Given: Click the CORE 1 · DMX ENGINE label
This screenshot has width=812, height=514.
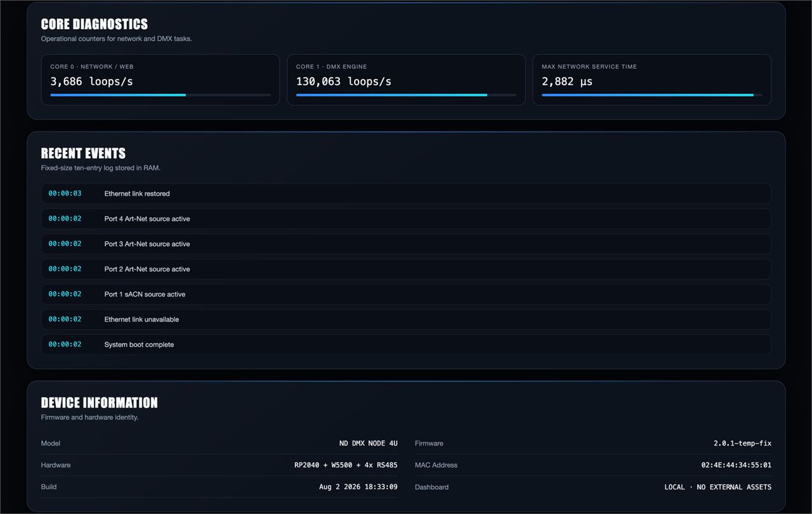Looking at the screenshot, I should tap(332, 67).
